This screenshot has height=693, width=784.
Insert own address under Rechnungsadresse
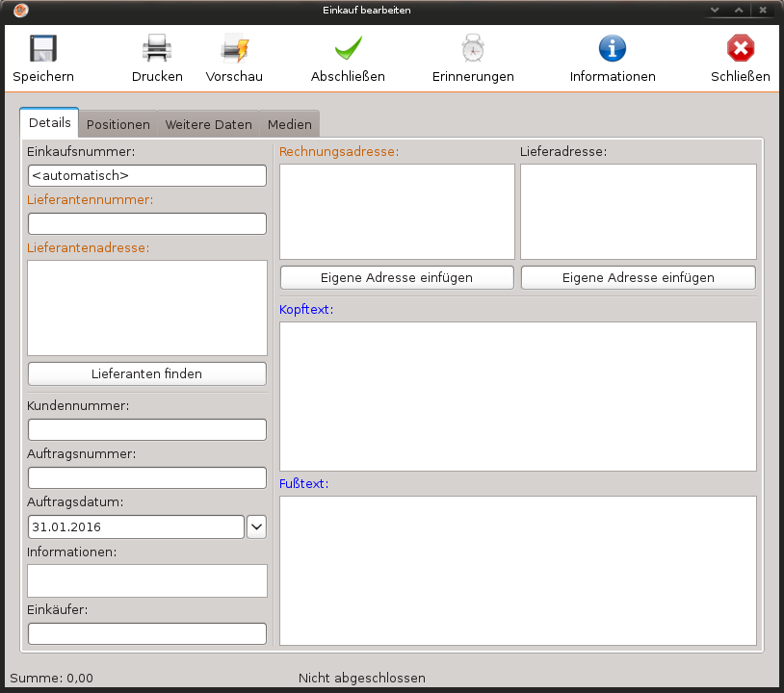[x=397, y=277]
